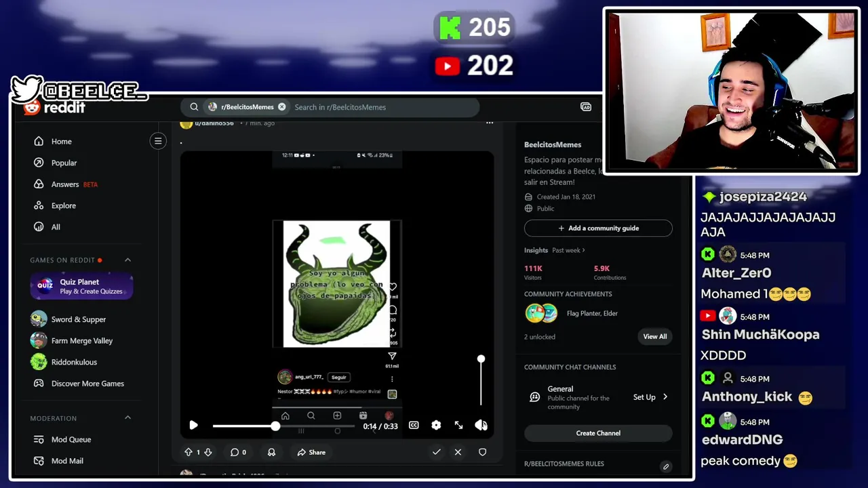Give an award to the post
Screen dimensions: 868x488
click(271, 452)
